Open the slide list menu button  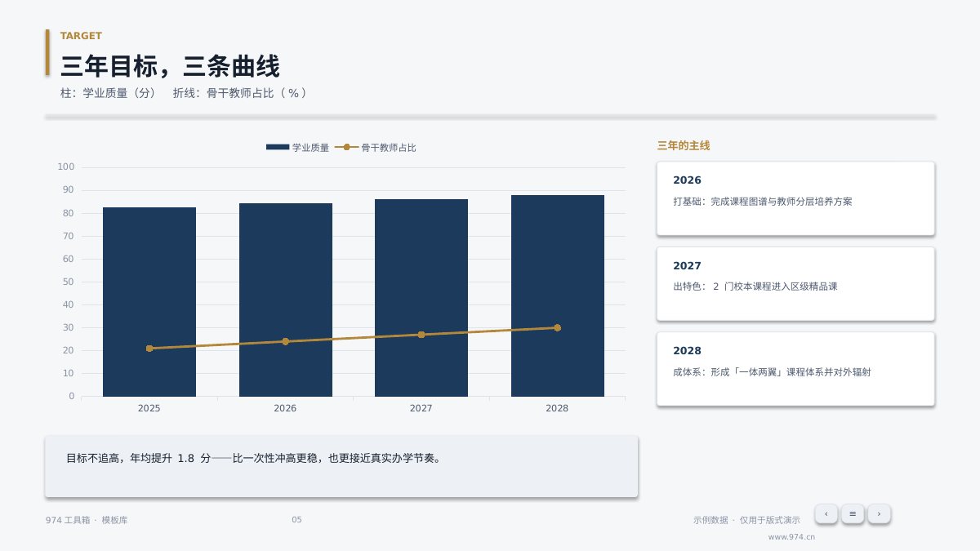click(853, 513)
